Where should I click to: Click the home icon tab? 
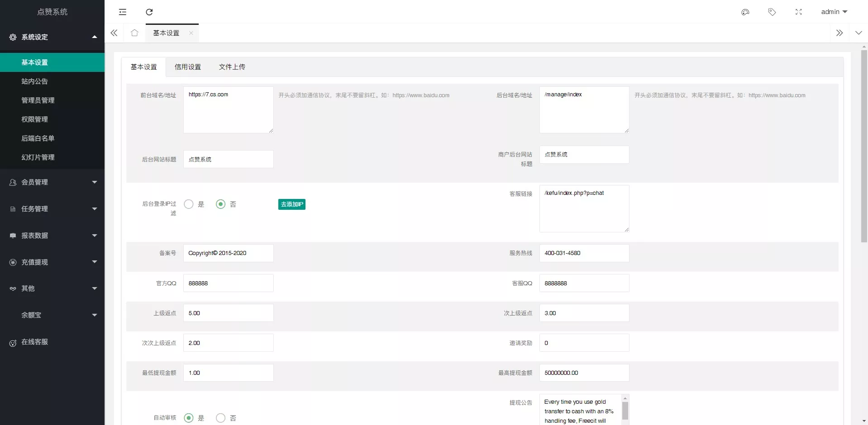point(134,33)
